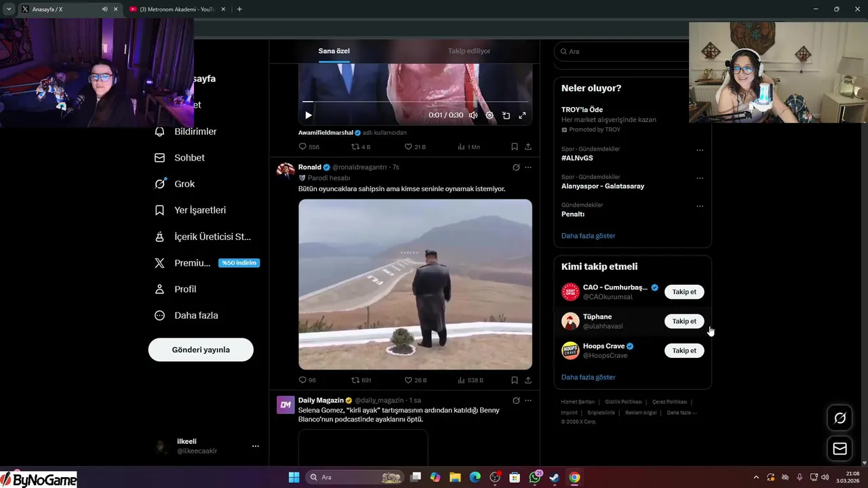Toggle picture-in-picture on the video
This screenshot has width=868, height=488.
(506, 115)
